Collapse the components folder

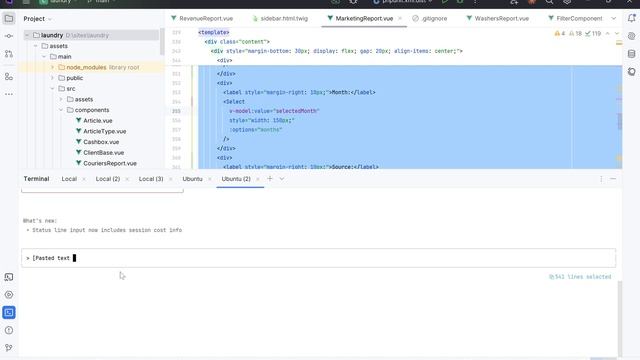point(61,110)
